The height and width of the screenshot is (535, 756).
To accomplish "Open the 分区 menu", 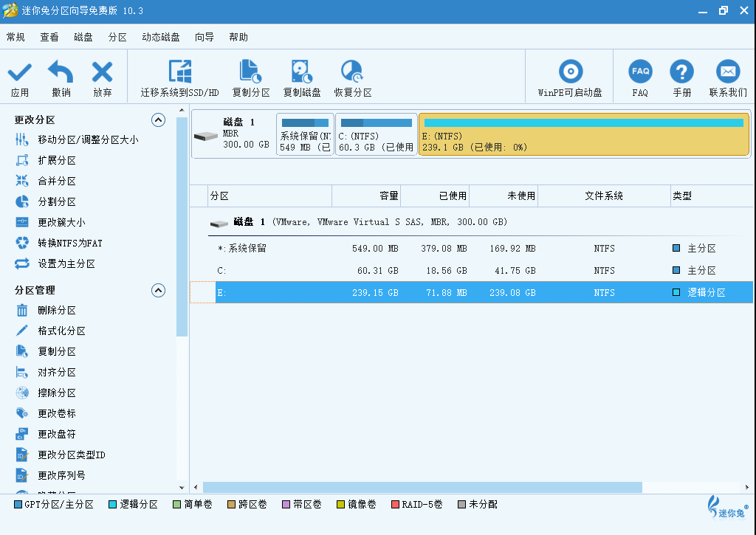I will tap(117, 37).
